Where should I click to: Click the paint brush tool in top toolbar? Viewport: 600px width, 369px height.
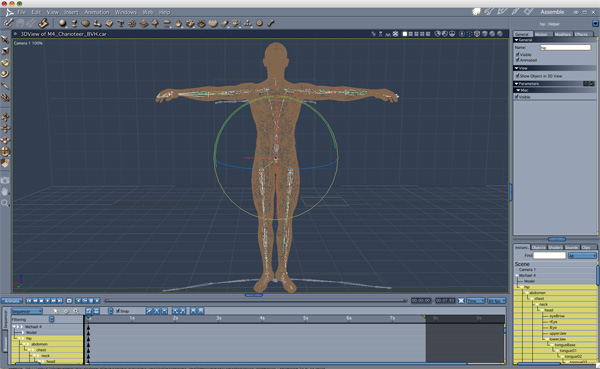[8, 23]
